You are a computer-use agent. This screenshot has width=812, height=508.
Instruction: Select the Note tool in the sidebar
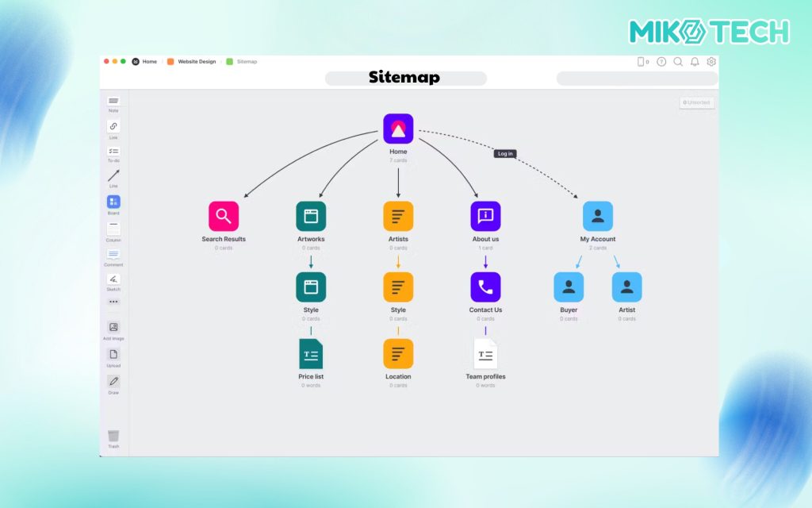click(113, 102)
